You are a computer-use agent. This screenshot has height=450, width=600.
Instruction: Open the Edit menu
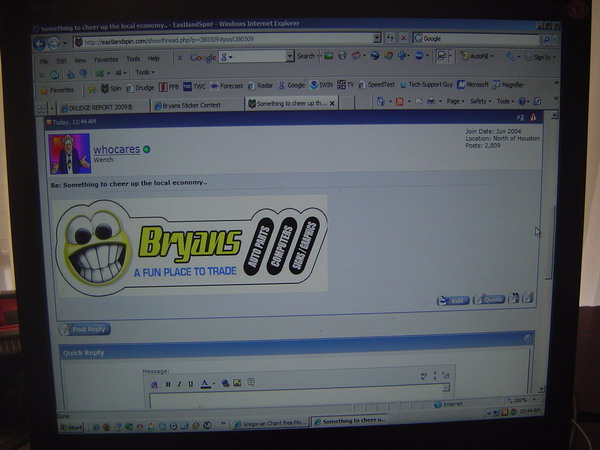tap(62, 61)
